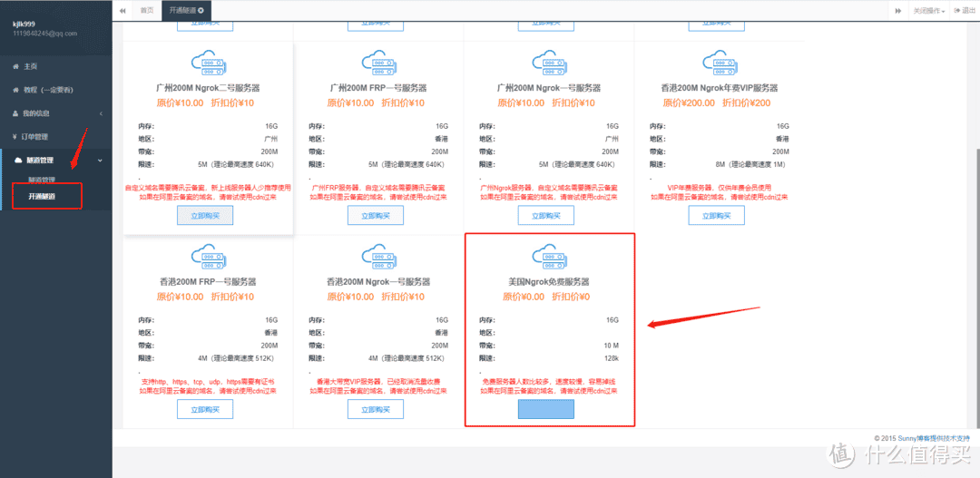
Task: Open the 关闭操作 dropdown
Action: pyautogui.click(x=928, y=11)
